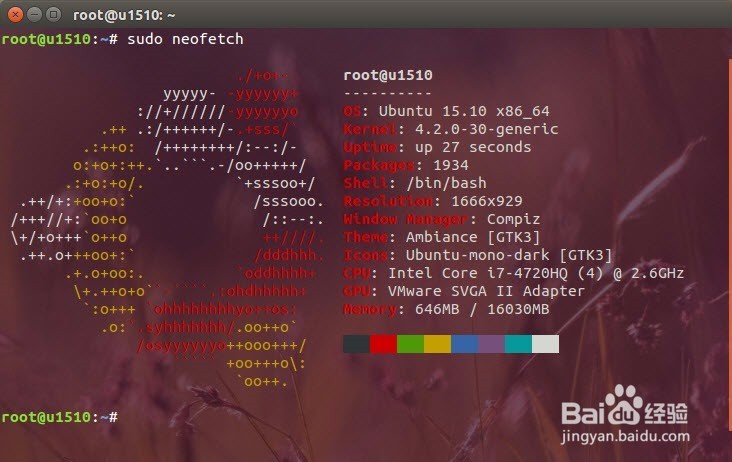Click the bold 'root@u1510' neofetch header
Viewport: 732px width, 462px height.
[388, 75]
